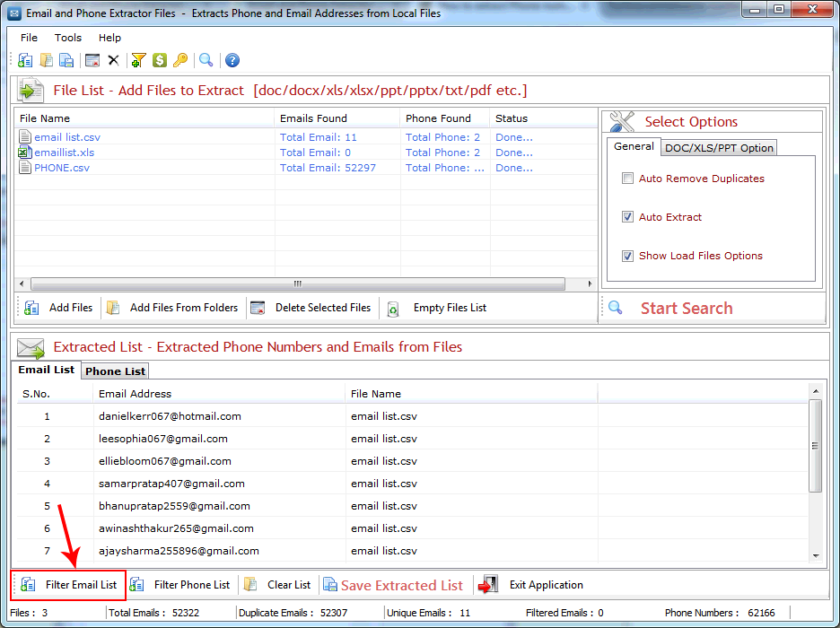Select row samarpratap407@gmail.com
The width and height of the screenshot is (840, 628).
point(411,484)
